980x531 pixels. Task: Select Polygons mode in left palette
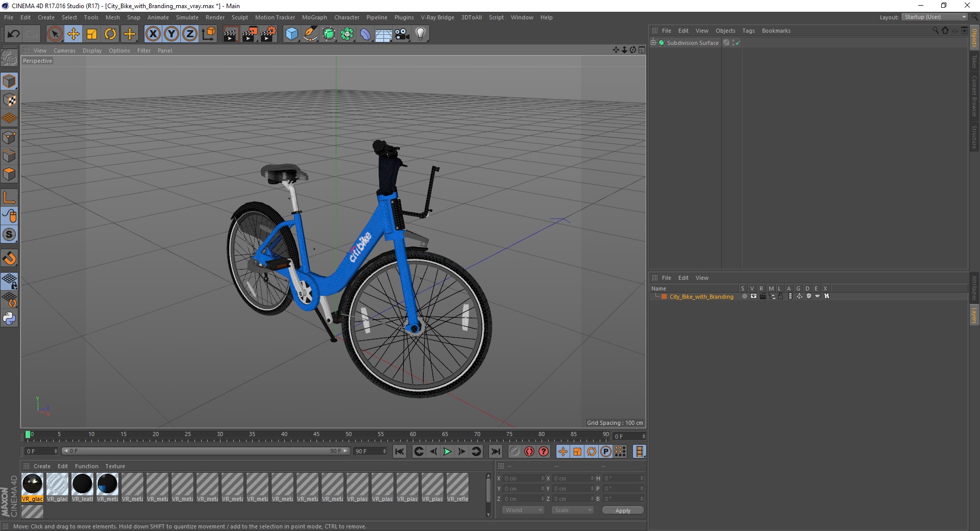coord(9,174)
